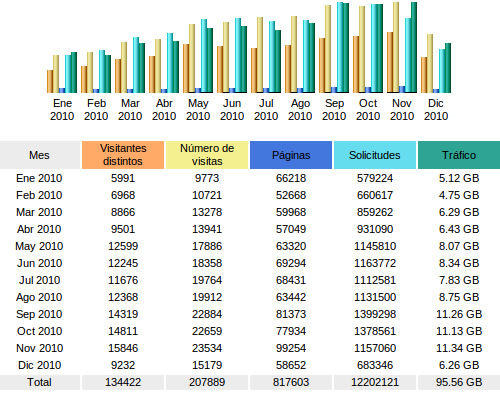Click the Nov 2010 bar group in chart
Screen dimensions: 500x396
(402, 47)
